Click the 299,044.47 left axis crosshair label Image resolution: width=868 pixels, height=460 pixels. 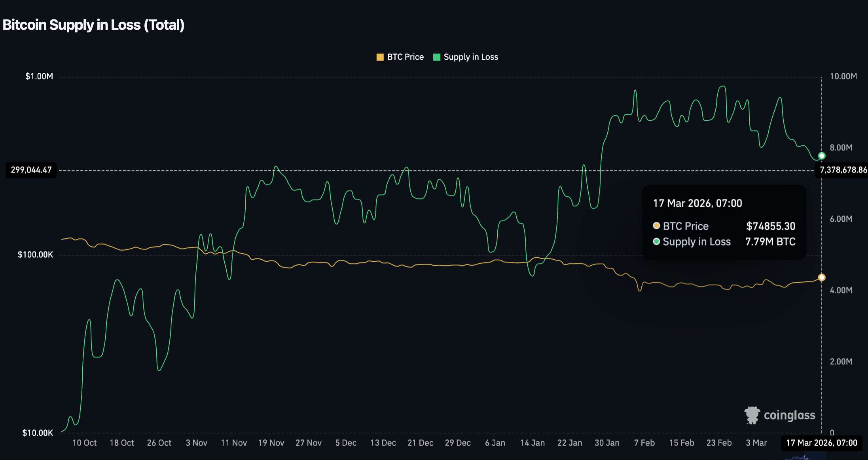coord(31,170)
